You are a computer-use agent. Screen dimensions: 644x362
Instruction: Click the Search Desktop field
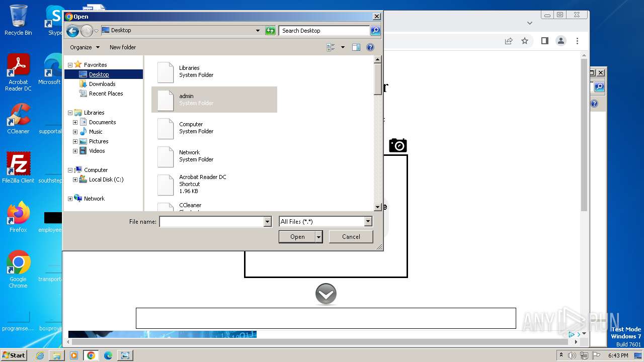click(x=325, y=31)
